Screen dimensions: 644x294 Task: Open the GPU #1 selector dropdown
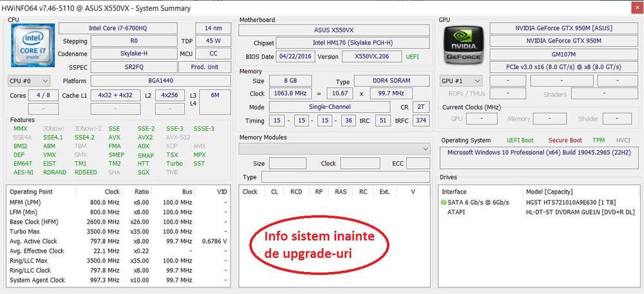[461, 81]
